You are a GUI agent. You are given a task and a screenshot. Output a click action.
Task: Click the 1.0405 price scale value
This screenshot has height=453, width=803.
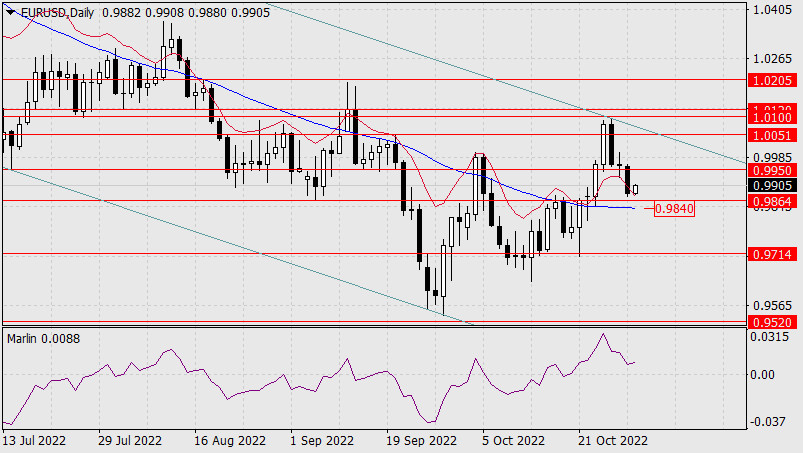[772, 10]
